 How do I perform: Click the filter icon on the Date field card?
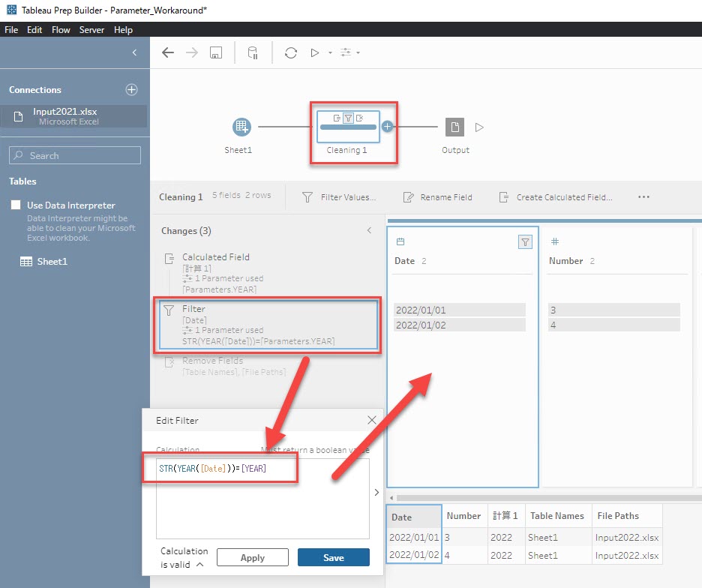pos(525,242)
